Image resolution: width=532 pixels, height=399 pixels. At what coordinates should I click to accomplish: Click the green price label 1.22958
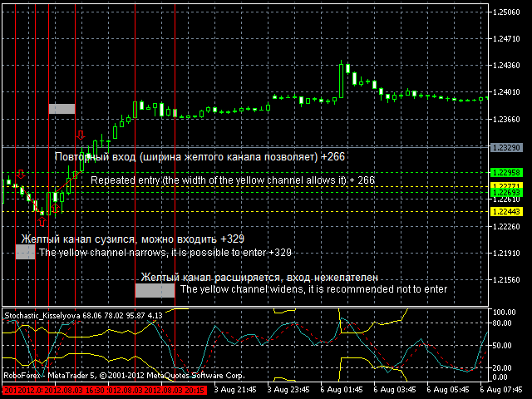506,172
